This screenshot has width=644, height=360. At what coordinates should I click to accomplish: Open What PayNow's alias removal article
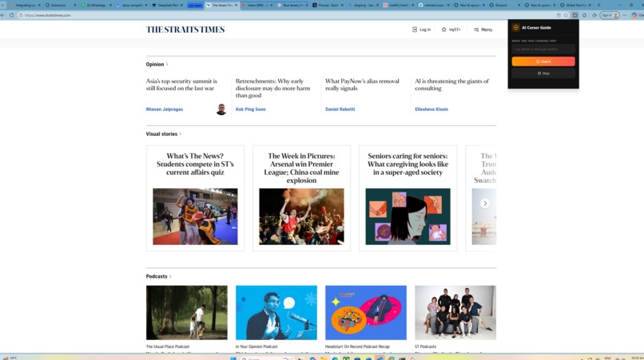tap(362, 85)
